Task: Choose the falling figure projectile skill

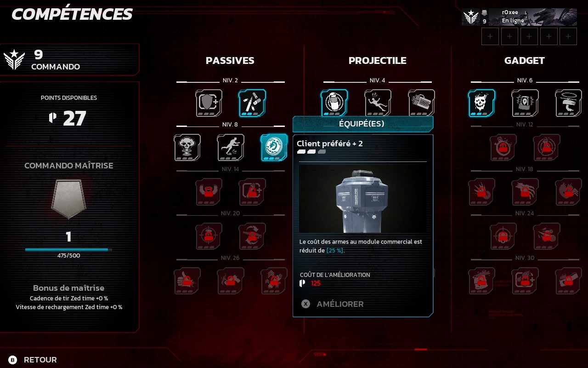Action: point(378,103)
